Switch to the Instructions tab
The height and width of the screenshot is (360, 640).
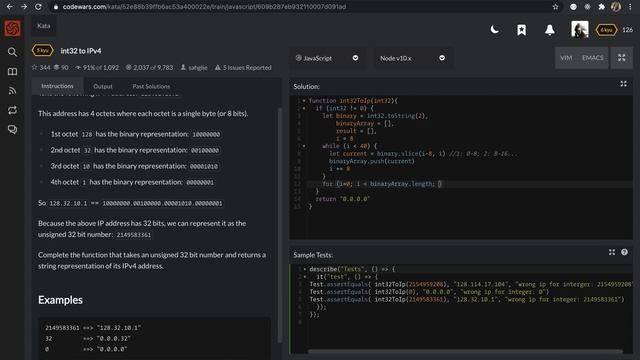point(57,86)
